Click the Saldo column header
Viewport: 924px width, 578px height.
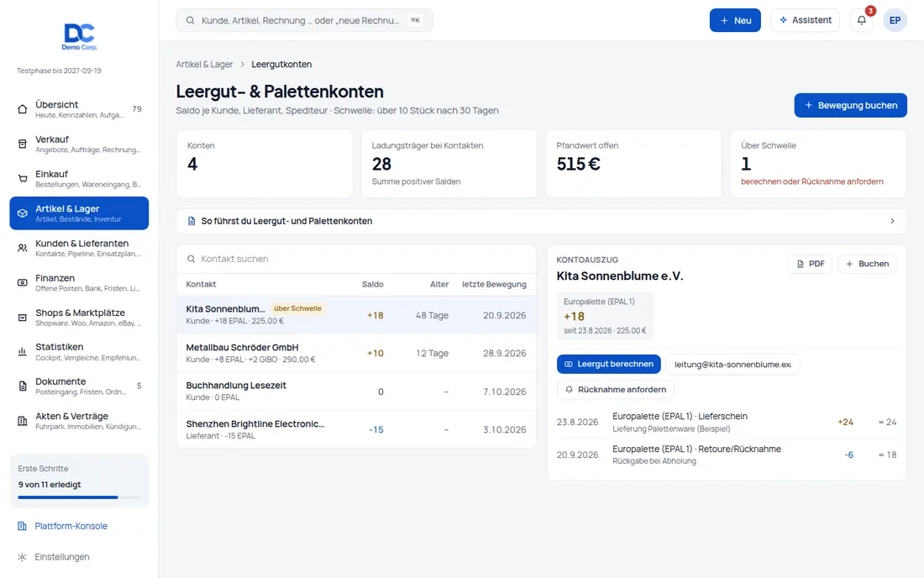point(372,284)
